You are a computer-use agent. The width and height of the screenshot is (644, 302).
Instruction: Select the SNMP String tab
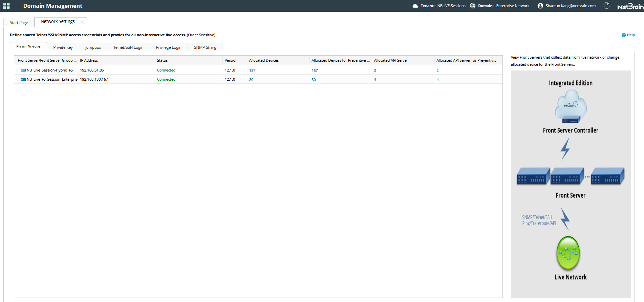click(205, 47)
